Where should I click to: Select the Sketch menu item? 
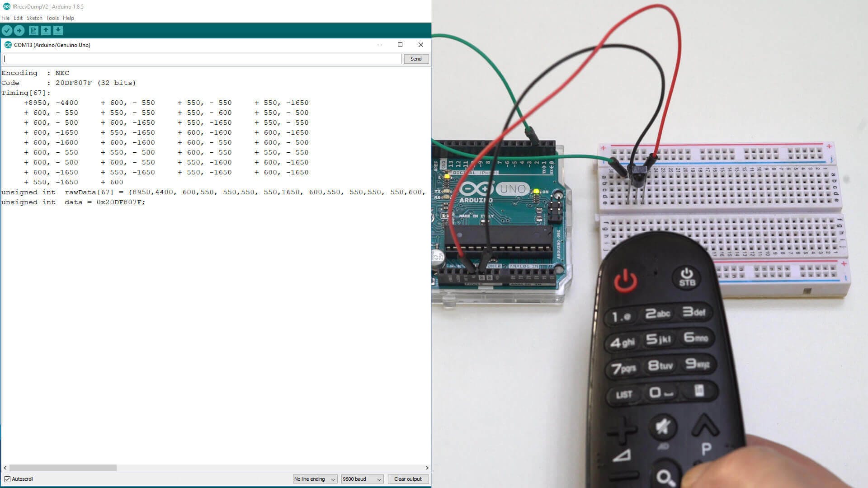coord(33,18)
